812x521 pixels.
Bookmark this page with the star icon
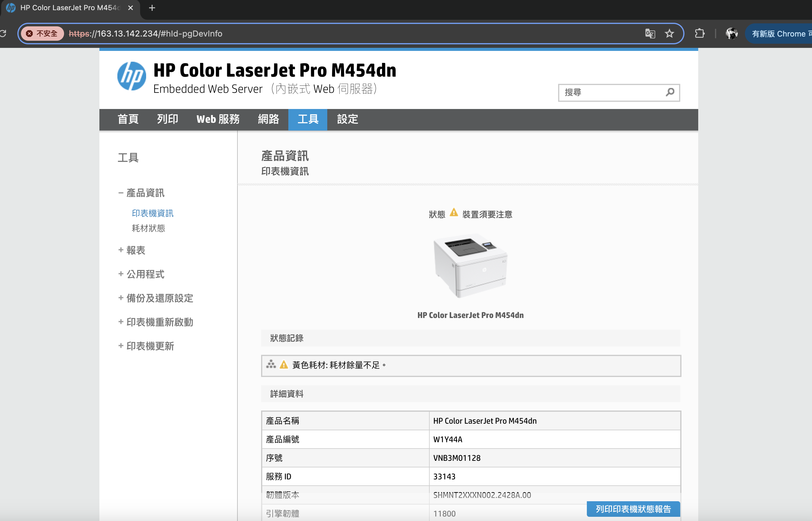(669, 34)
